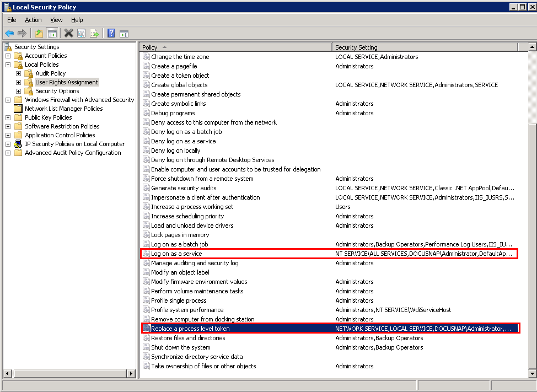
Task: Click the policy icon beside Lock pages in memory
Action: tap(146, 234)
